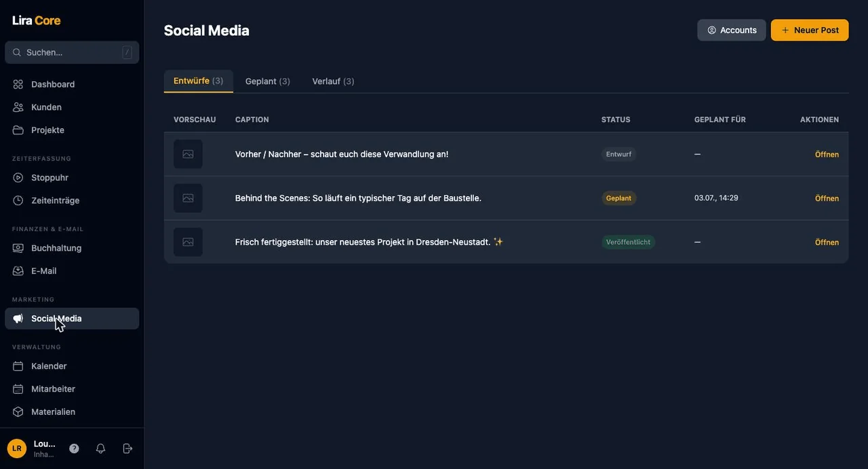Click preview thumbnail of Behind the Scenes post
The image size is (868, 469).
pos(188,198)
